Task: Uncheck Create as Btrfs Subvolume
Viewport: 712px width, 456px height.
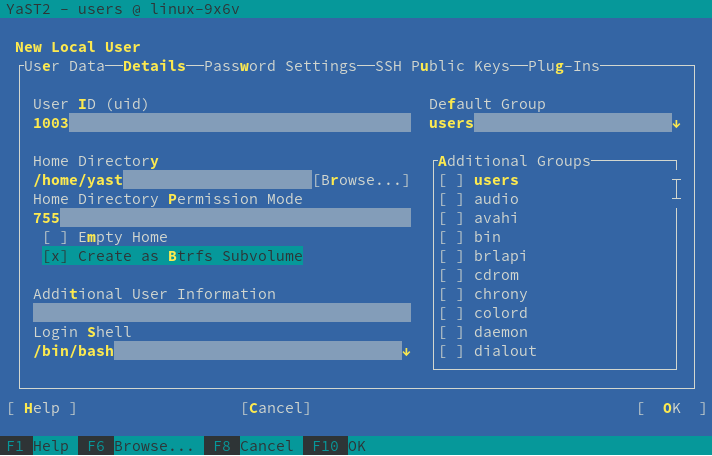Action: (57, 256)
